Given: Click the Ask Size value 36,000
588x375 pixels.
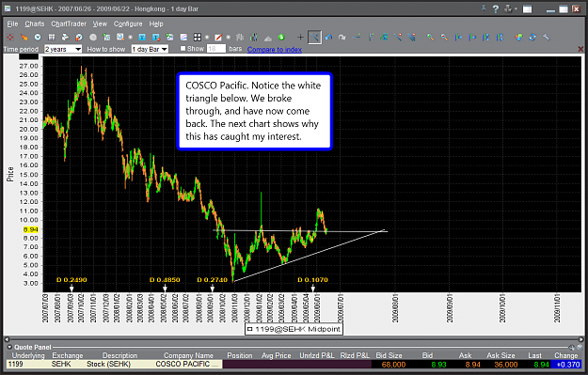Looking at the screenshot, I should click(x=505, y=364).
